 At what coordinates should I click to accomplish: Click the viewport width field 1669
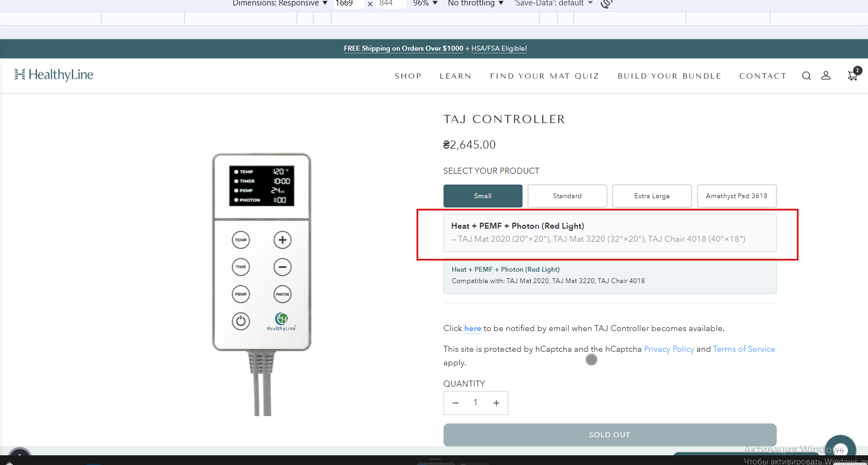click(348, 3)
